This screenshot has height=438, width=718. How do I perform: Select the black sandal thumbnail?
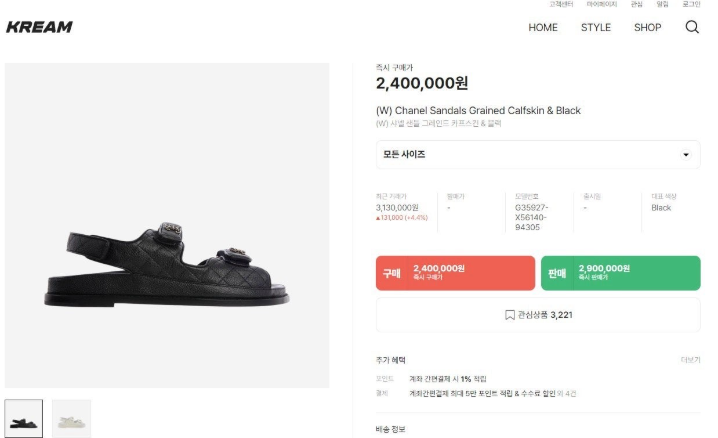(23, 418)
